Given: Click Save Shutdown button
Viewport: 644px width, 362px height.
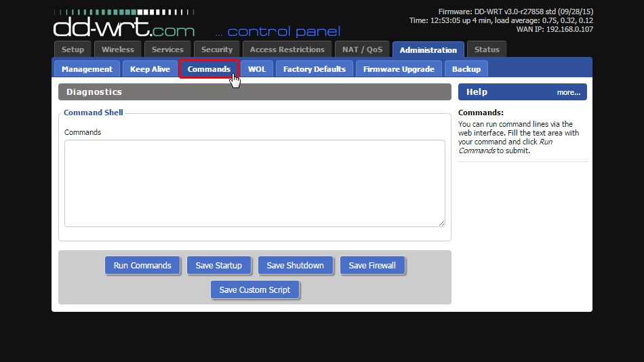Looking at the screenshot, I should pyautogui.click(x=295, y=265).
